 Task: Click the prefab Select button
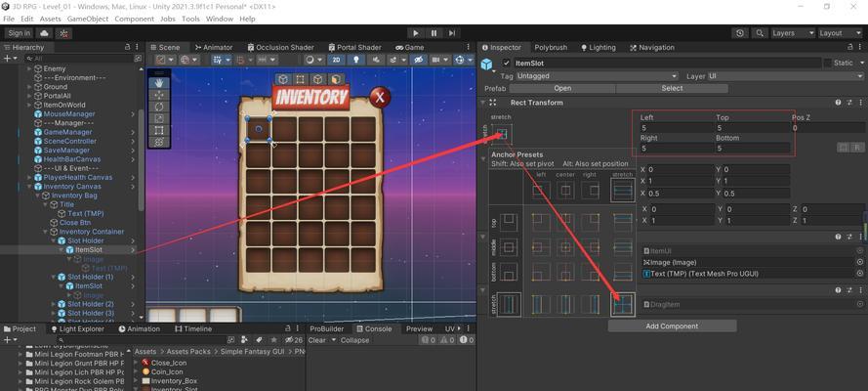click(672, 88)
